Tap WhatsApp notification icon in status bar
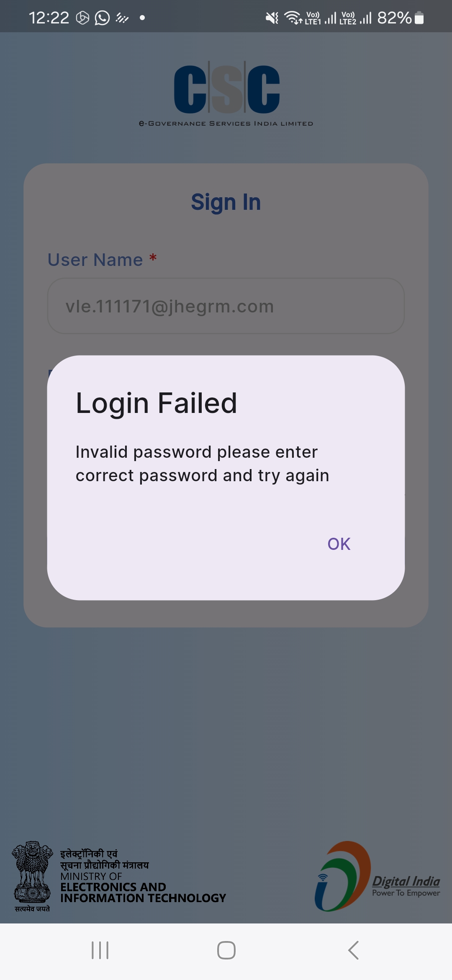This screenshot has width=452, height=980. (x=102, y=18)
